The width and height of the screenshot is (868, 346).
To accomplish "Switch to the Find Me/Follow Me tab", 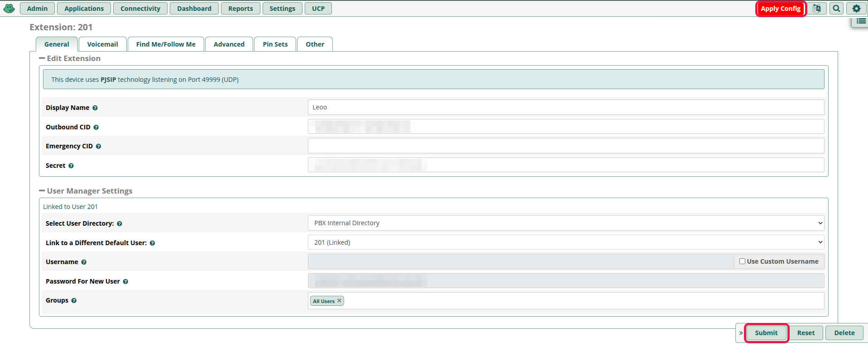I will [166, 44].
